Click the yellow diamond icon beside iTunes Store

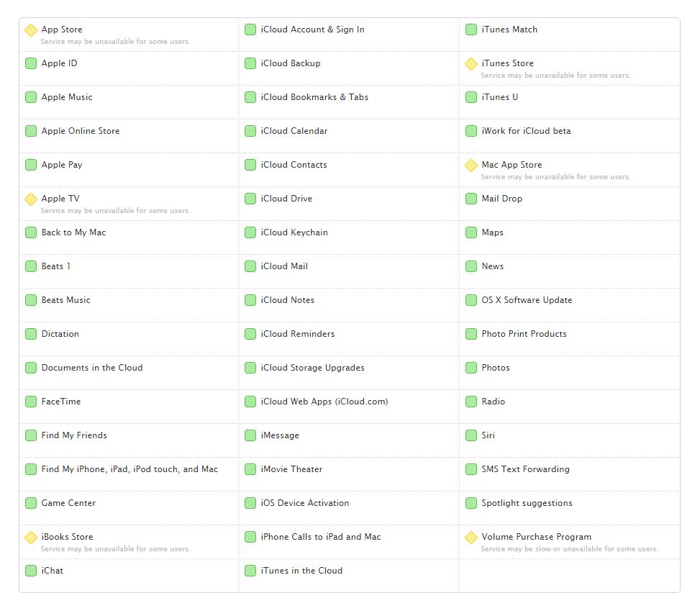pos(471,64)
